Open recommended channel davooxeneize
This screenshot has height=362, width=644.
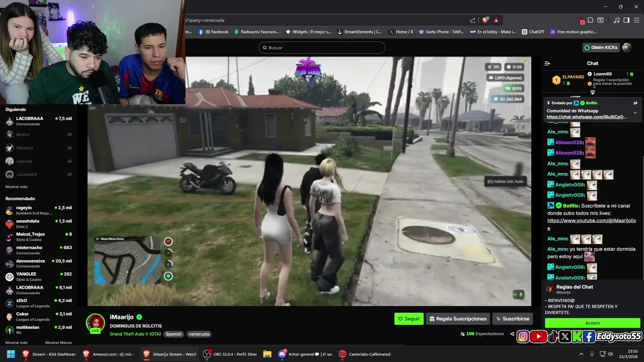coord(39,263)
